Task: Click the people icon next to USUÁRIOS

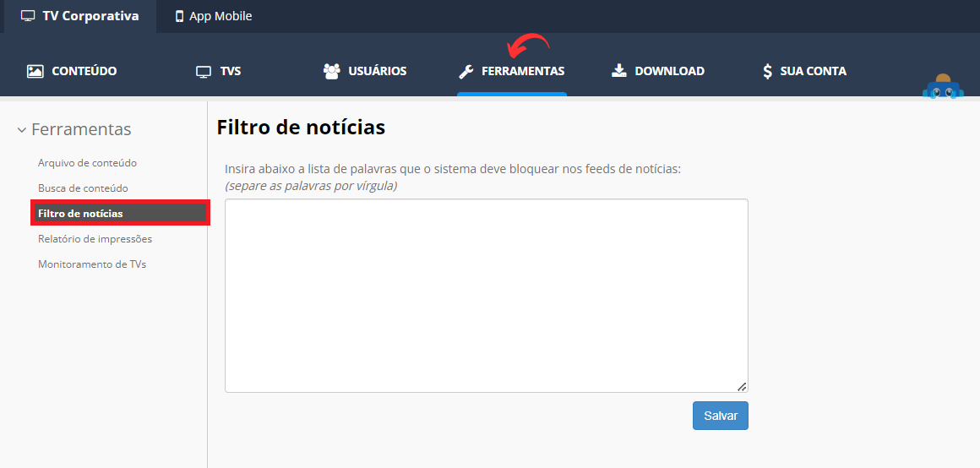Action: (331, 71)
